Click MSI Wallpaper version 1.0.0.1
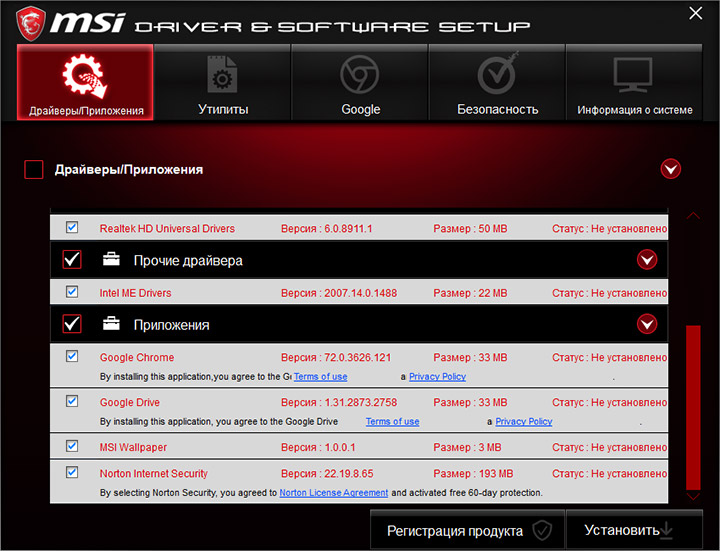Image resolution: width=720 pixels, height=551 pixels. (340, 447)
